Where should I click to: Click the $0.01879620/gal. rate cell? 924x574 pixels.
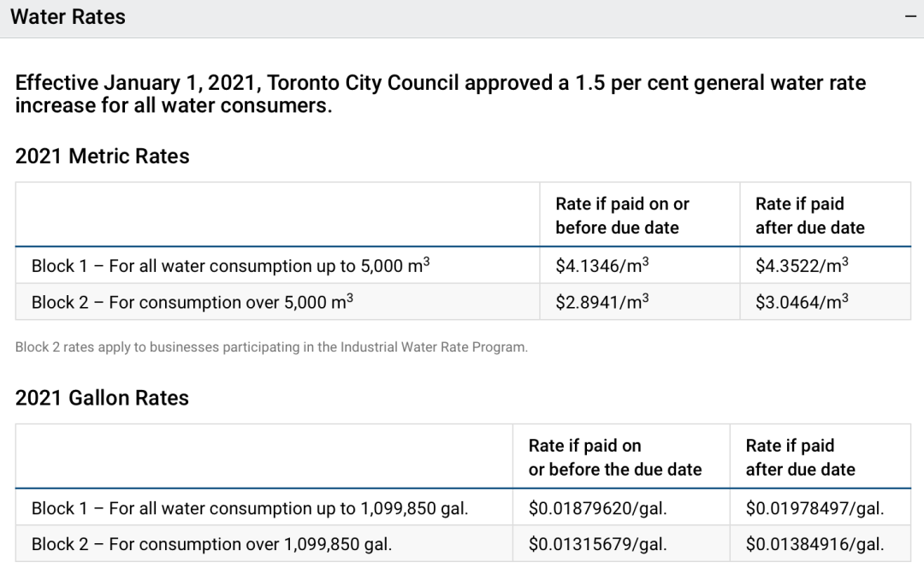(x=597, y=508)
